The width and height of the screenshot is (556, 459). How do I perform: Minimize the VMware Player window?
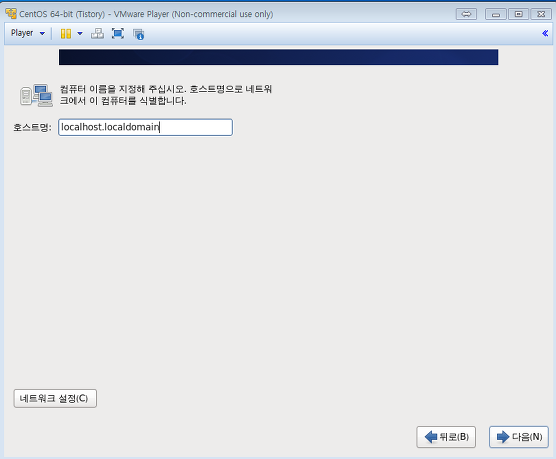pos(495,14)
